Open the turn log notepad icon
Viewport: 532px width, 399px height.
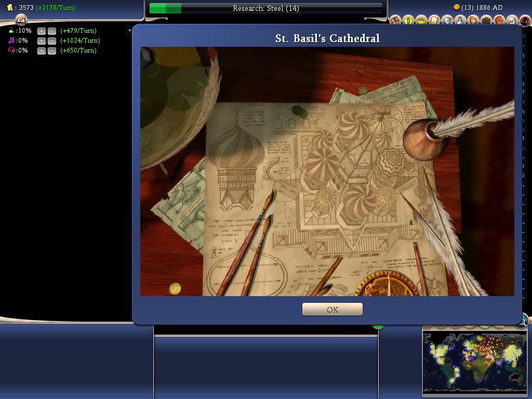coord(21,19)
